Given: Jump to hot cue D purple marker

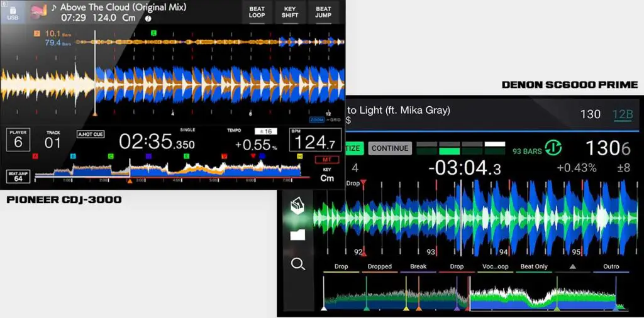Looking at the screenshot, I should point(148,156).
